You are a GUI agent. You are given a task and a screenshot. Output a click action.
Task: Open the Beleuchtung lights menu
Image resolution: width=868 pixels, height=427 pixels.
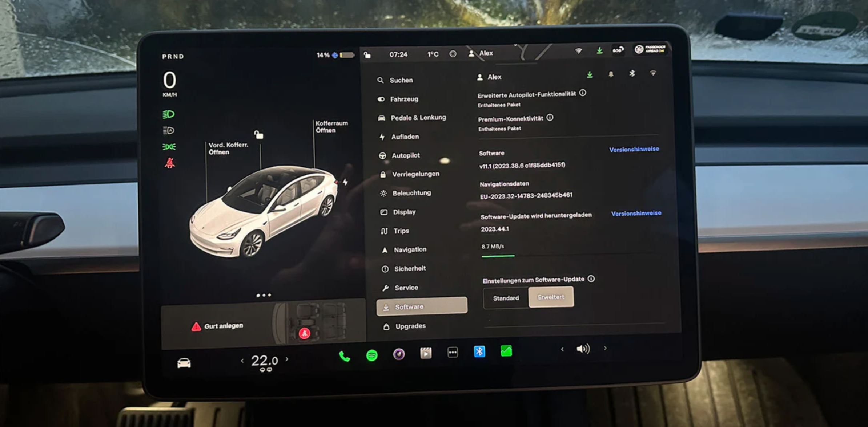pyautogui.click(x=406, y=193)
